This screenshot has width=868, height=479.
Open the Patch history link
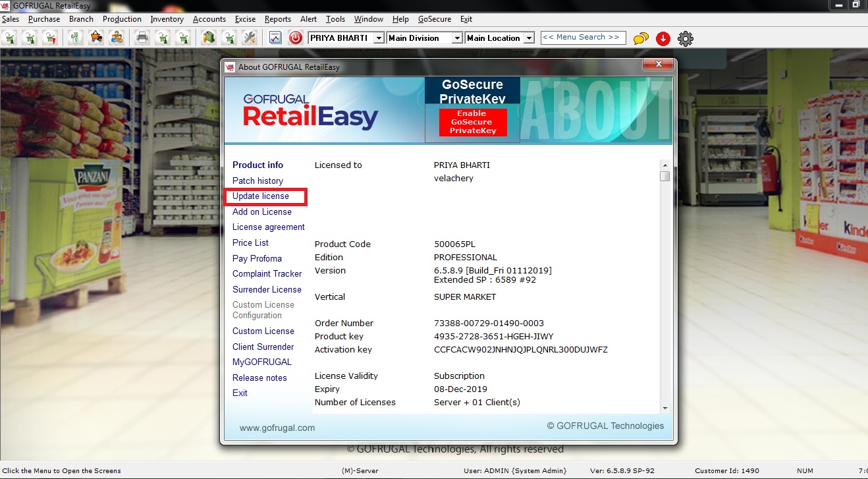click(x=258, y=181)
